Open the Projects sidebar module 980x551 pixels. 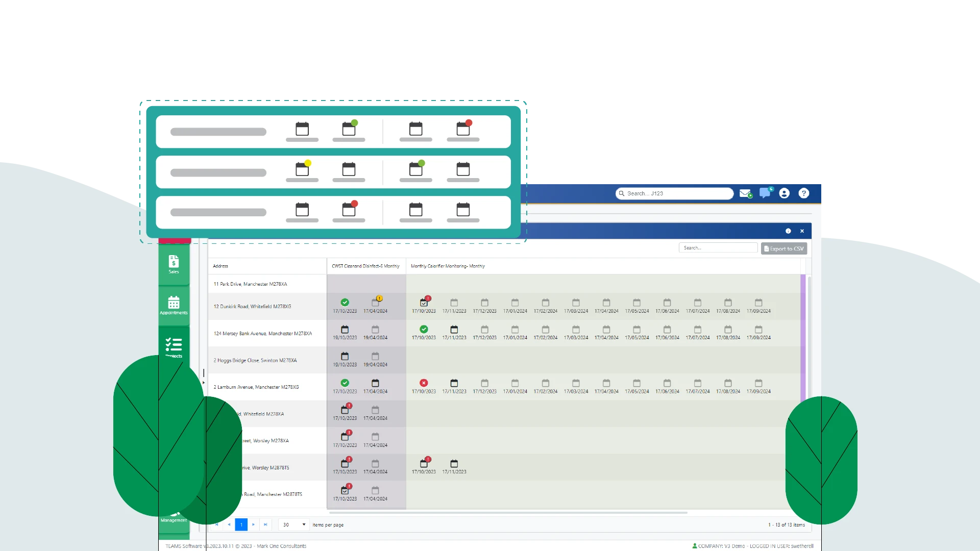pos(174,347)
